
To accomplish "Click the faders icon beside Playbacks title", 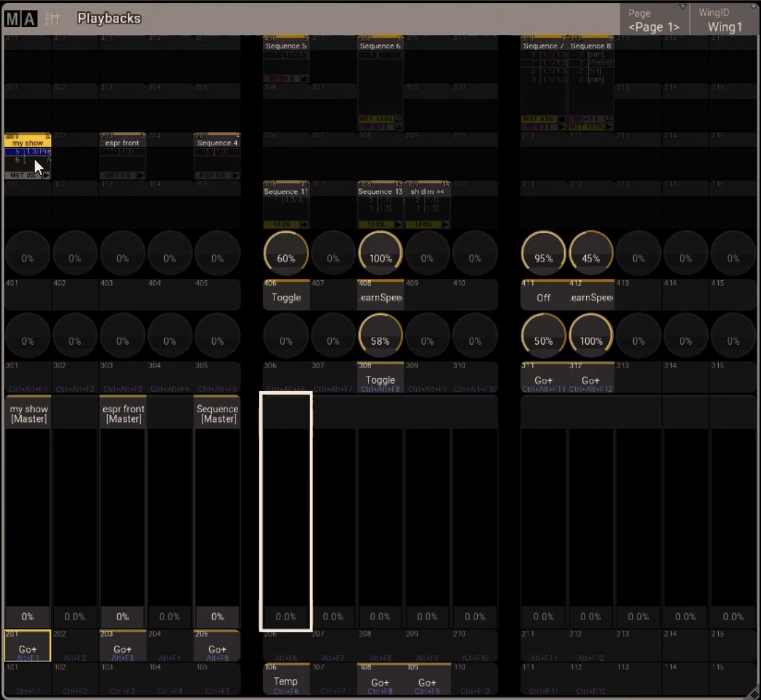I will (x=52, y=19).
